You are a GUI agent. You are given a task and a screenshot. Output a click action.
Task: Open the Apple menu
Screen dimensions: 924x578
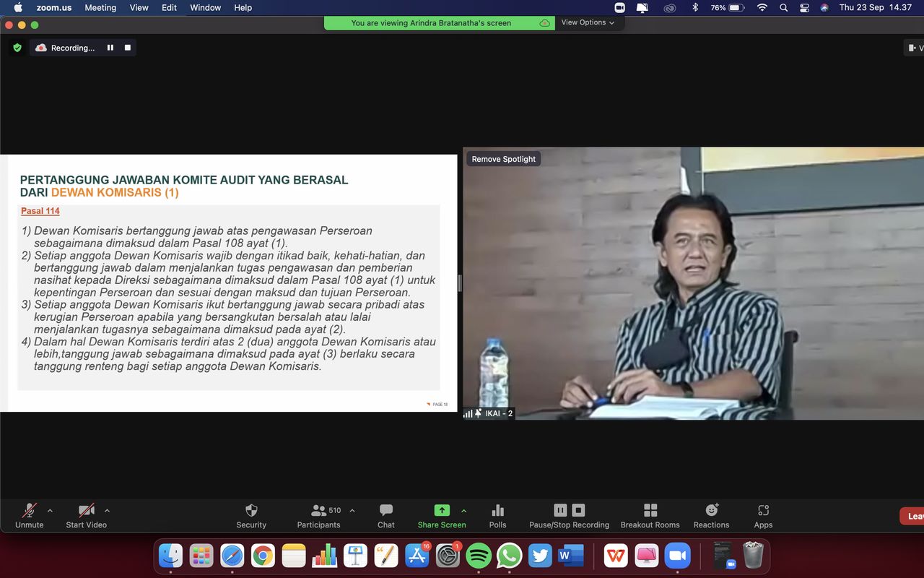pos(18,7)
